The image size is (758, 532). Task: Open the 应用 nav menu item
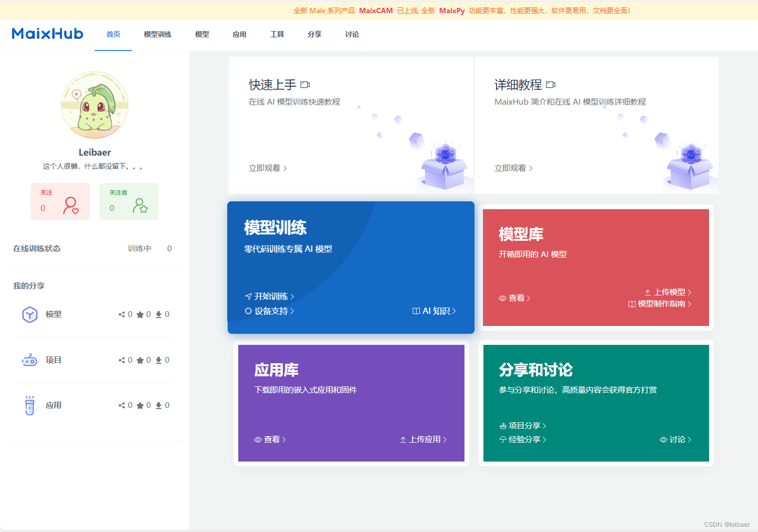(x=239, y=34)
